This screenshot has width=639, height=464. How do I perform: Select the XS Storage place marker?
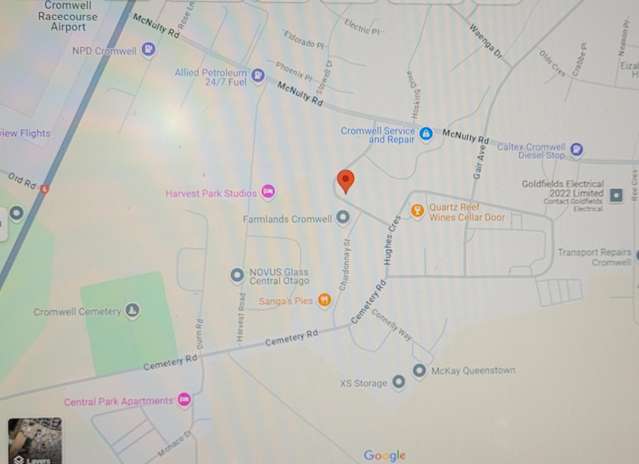point(399,382)
